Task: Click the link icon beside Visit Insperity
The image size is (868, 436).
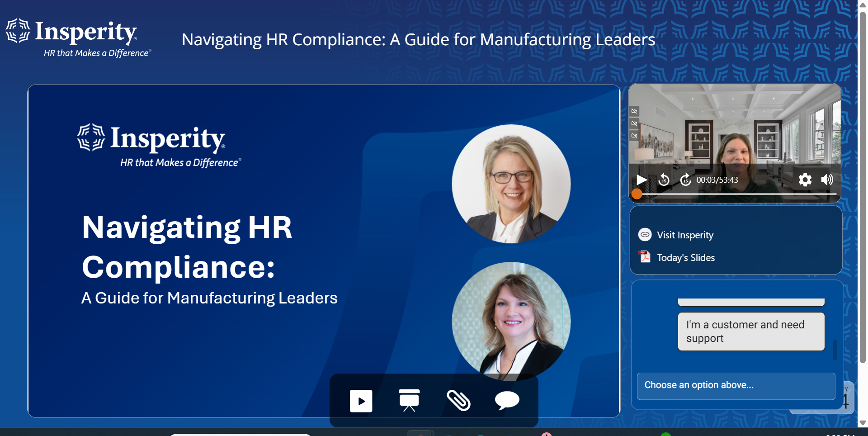Action: click(645, 235)
